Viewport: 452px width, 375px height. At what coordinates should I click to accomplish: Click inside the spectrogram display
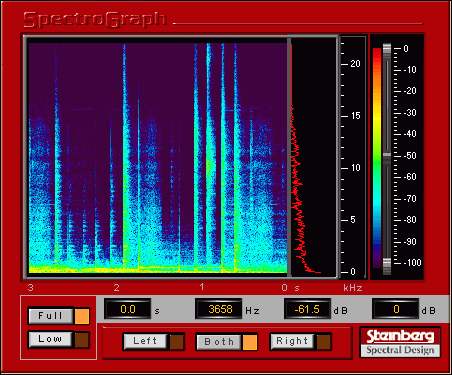pos(157,157)
